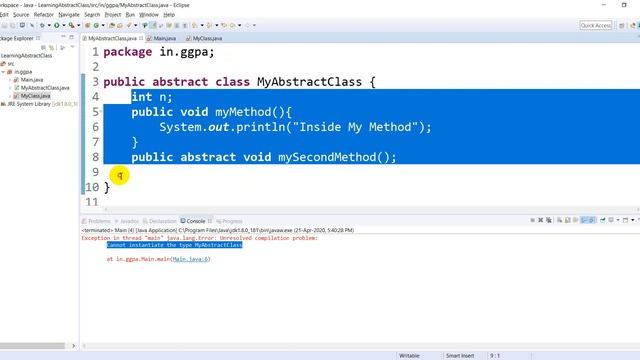
Task: Select the src folder in tree
Action: (x=8, y=64)
